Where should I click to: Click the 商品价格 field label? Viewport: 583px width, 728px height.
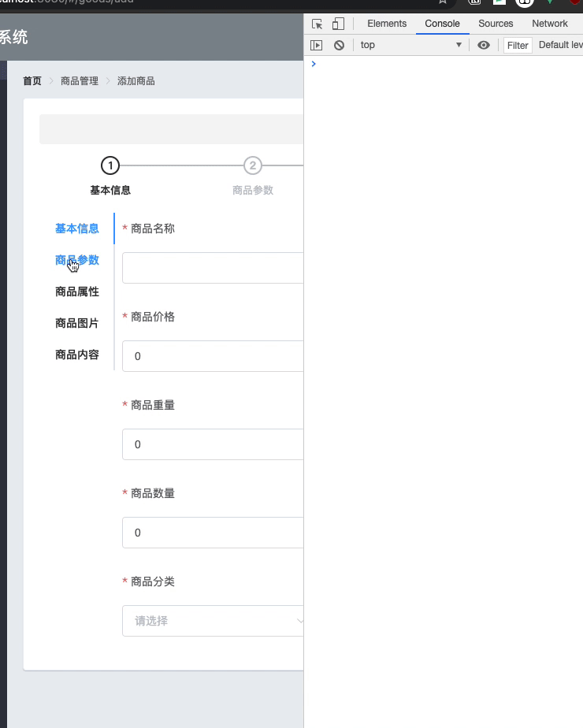(x=153, y=317)
